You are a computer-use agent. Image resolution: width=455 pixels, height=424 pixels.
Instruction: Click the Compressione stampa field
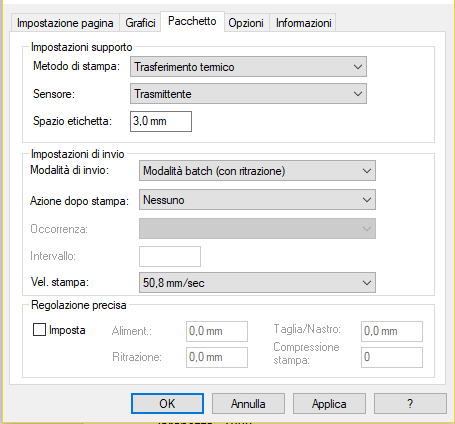coord(392,357)
